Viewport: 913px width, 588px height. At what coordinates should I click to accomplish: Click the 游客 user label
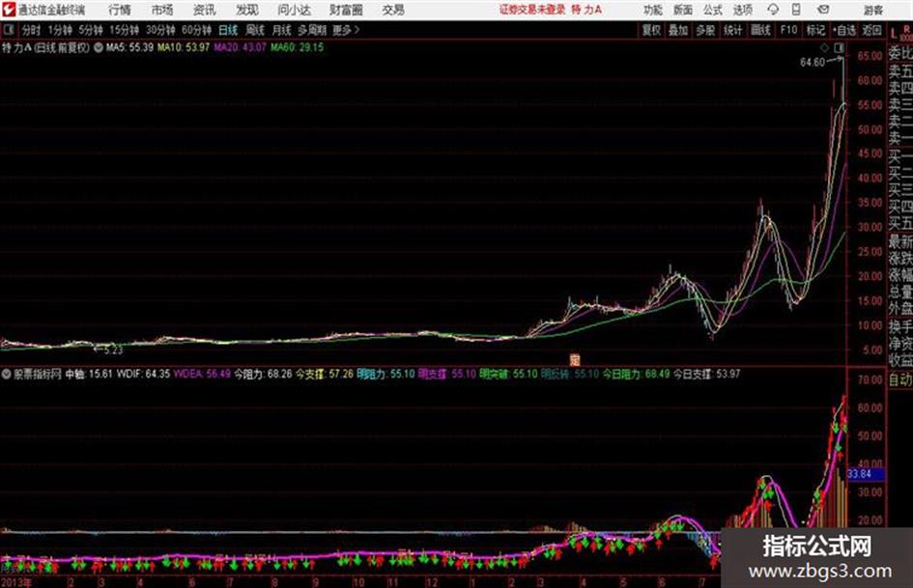pyautogui.click(x=872, y=10)
